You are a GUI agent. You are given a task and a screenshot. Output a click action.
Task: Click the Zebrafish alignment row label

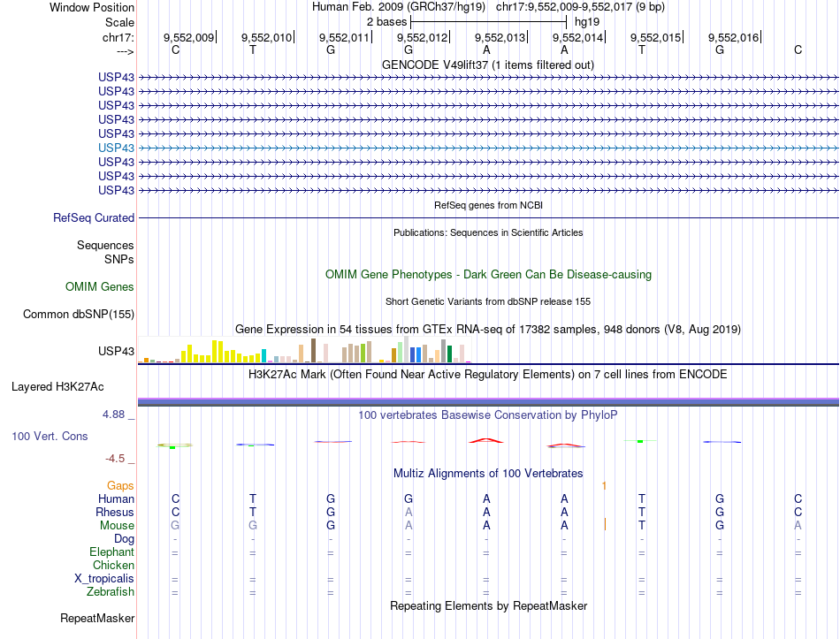click(111, 592)
